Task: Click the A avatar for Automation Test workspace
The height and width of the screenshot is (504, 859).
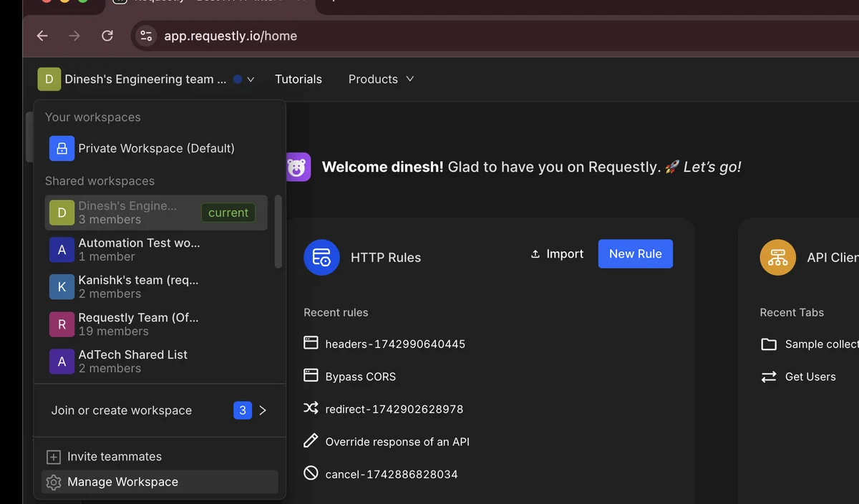Action: [62, 250]
